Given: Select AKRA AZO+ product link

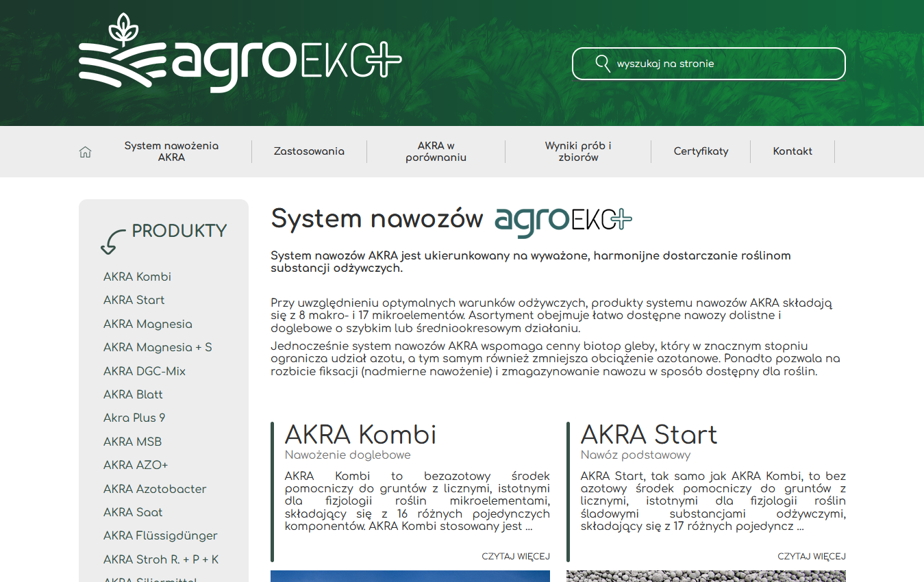Looking at the screenshot, I should (136, 465).
